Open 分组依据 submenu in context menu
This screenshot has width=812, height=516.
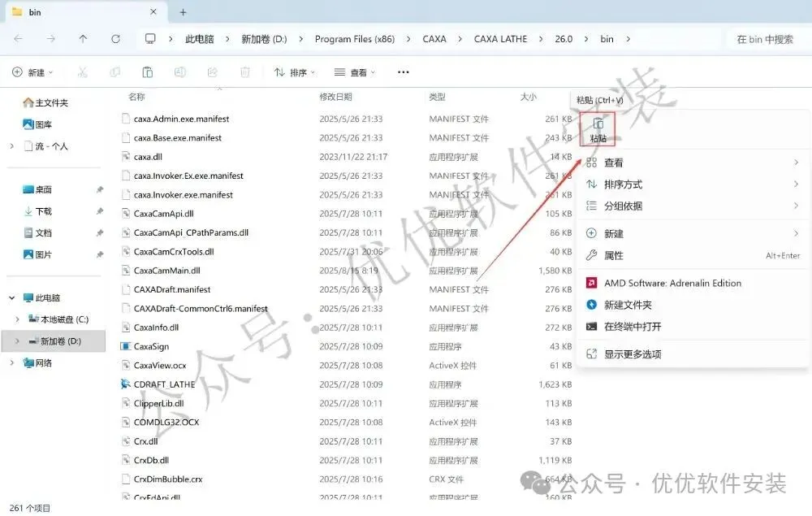(693, 206)
